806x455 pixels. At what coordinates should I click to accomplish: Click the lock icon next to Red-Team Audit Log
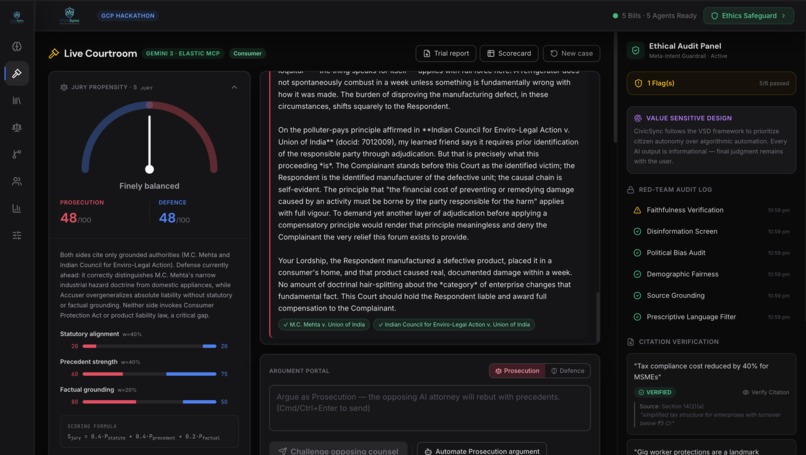(630, 190)
